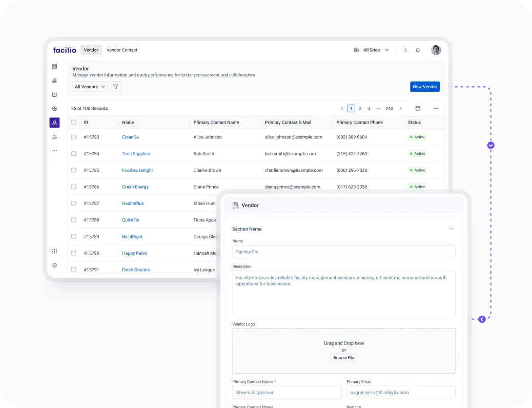Switch to the Vendor Contact tab

[x=122, y=50]
